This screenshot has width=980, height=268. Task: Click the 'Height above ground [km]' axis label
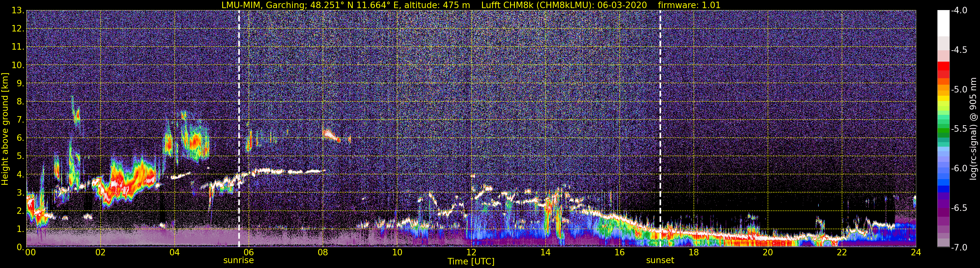point(5,129)
